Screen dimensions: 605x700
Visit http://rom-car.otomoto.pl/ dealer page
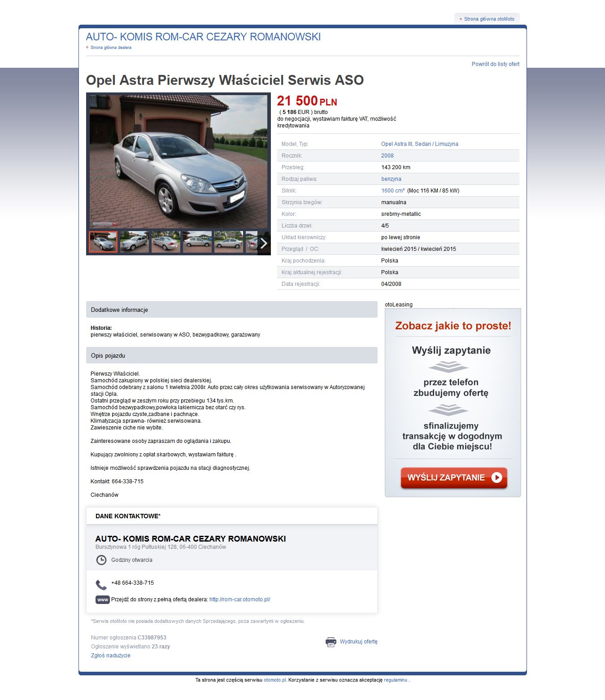pos(240,599)
